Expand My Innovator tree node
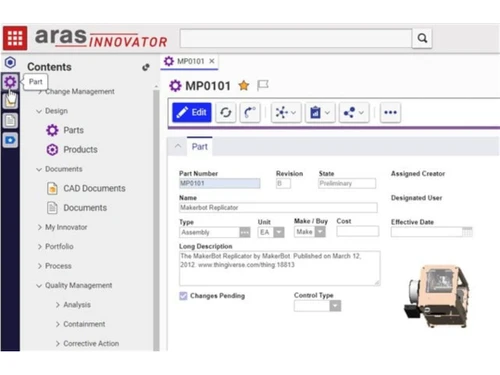 39,227
